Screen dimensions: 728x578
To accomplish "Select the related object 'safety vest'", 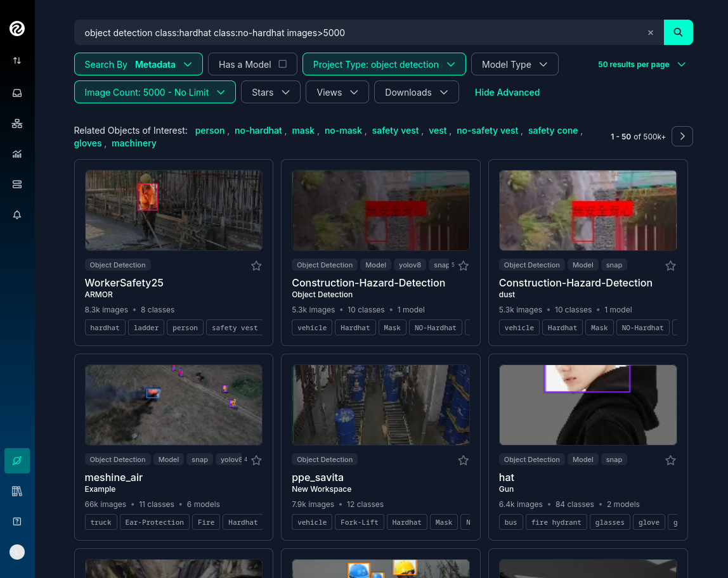I will pyautogui.click(x=395, y=131).
